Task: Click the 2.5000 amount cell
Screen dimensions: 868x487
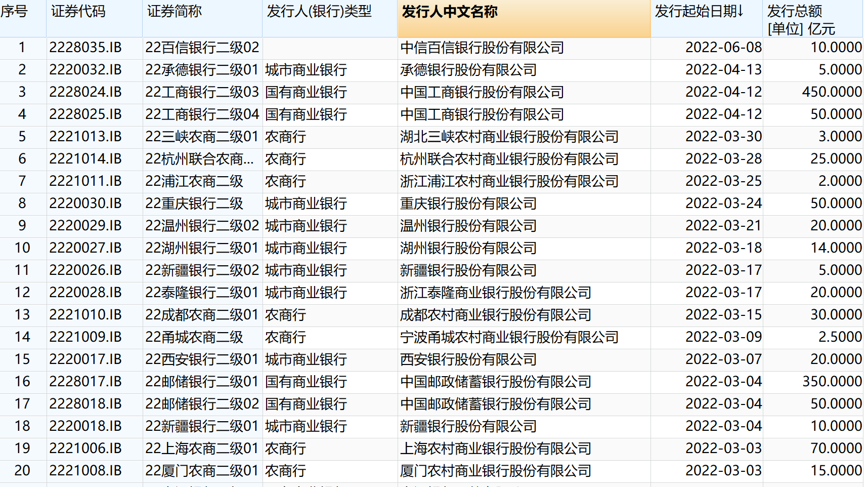Action: pyautogui.click(x=840, y=337)
